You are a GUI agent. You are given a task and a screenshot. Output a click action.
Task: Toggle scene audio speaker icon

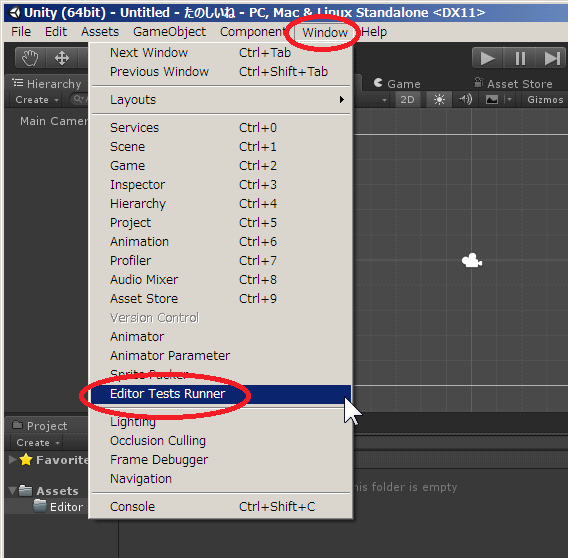click(x=465, y=100)
